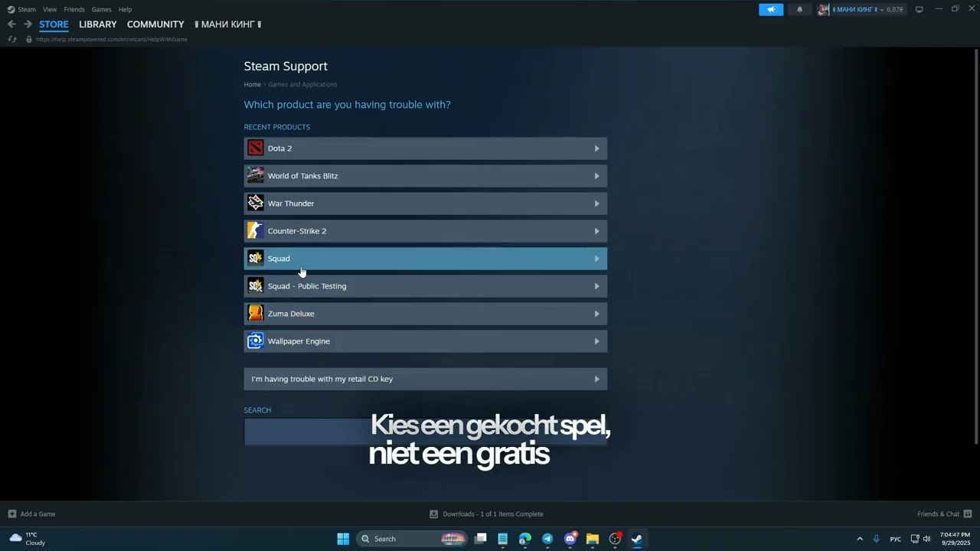
Task: Click the profile avatar in the header
Action: click(x=823, y=9)
